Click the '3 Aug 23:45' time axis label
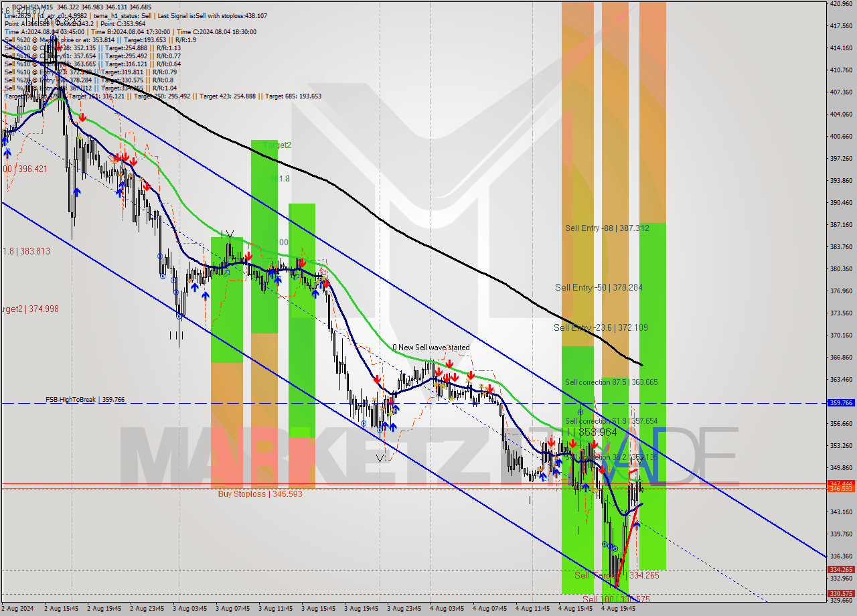Image resolution: width=857 pixels, height=616 pixels. tap(404, 609)
